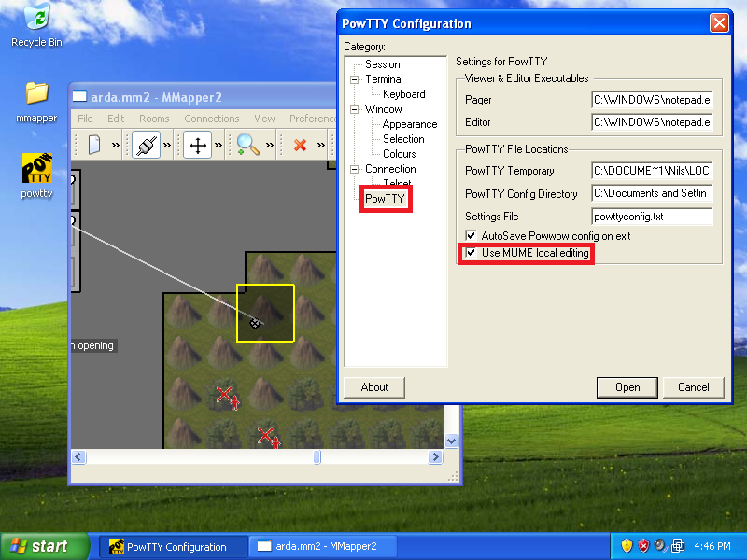The height and width of the screenshot is (560, 747).
Task: Click the new document icon in MMapper2 toolbar
Action: click(x=94, y=145)
